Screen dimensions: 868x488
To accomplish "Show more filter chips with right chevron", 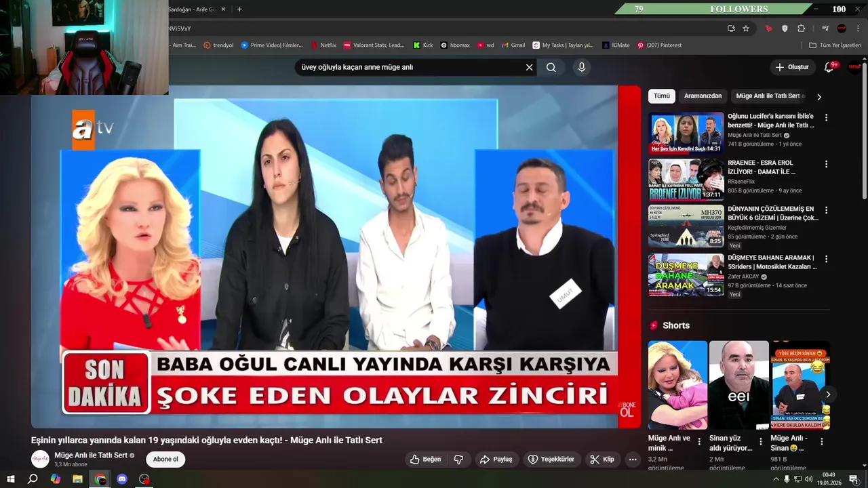I will pos(819,97).
